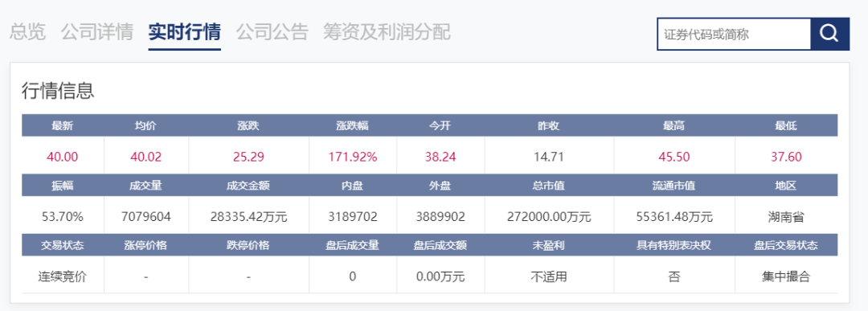Click the 盘后交易状态 value 集中撮合
868x311 pixels.
786,276
